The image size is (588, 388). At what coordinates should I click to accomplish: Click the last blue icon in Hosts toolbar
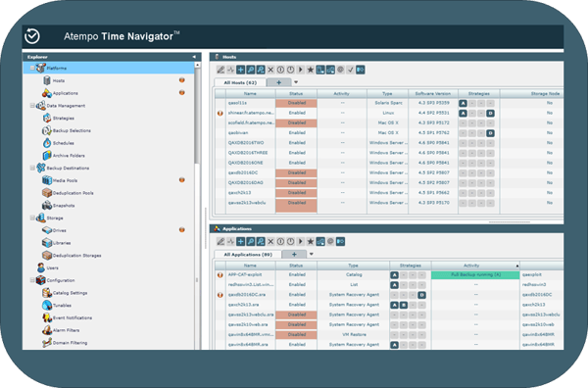361,70
